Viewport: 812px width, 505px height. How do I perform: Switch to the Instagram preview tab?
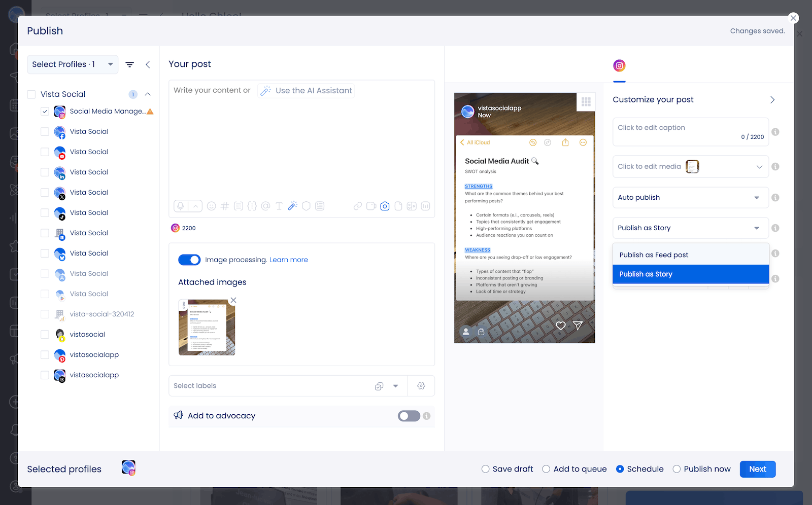point(619,66)
